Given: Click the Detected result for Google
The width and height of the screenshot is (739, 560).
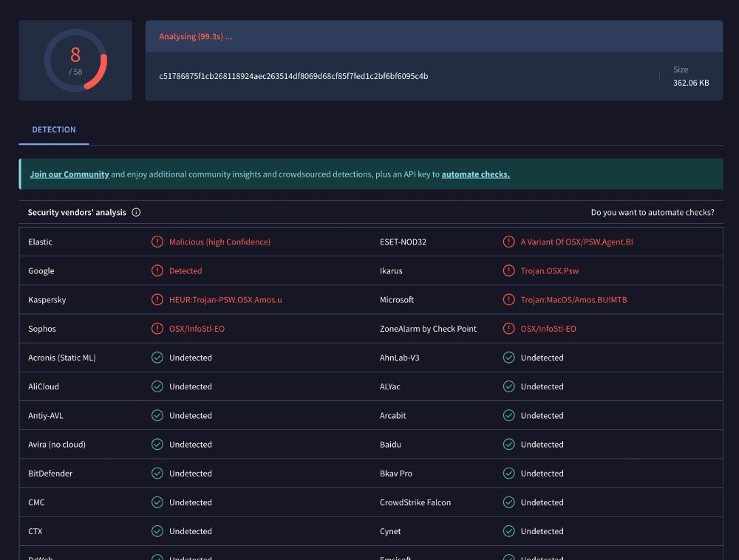Looking at the screenshot, I should pos(185,271).
